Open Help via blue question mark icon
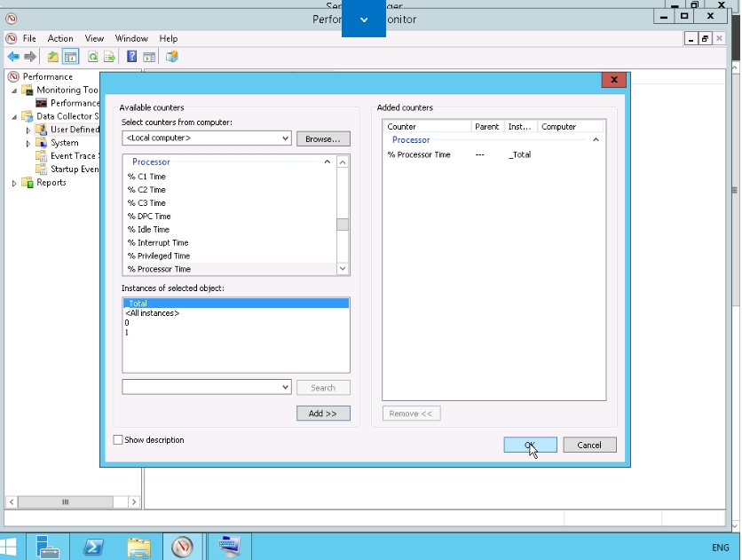742x560 pixels. [x=131, y=57]
